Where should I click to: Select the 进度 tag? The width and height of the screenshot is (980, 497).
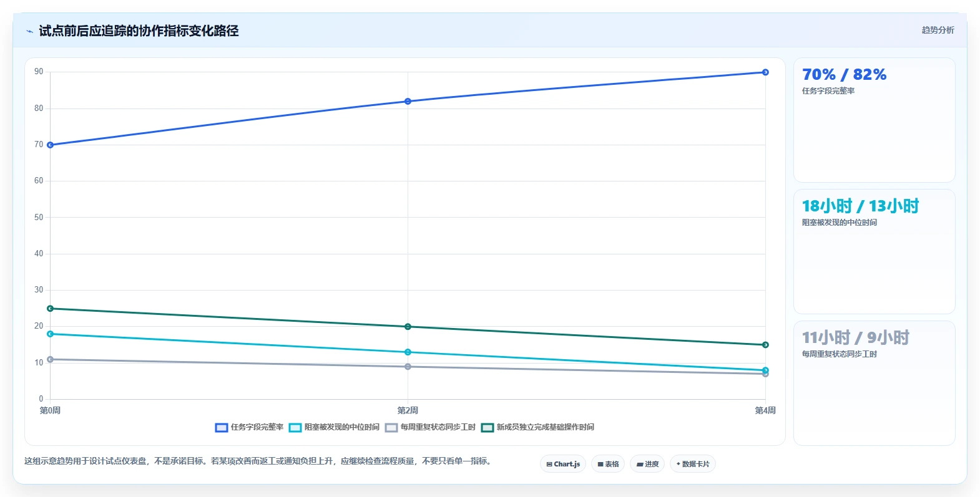[x=647, y=464]
